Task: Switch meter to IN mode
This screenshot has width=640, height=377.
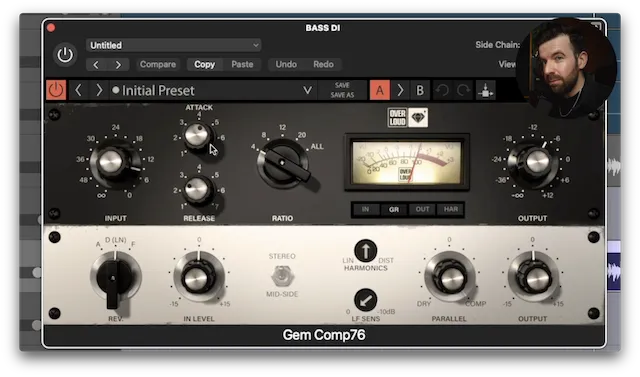Action: tap(365, 209)
